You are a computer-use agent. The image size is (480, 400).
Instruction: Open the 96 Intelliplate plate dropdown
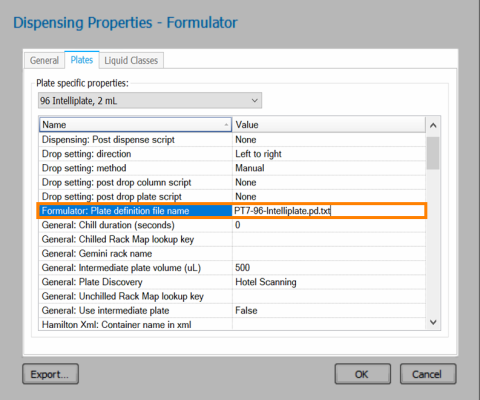(x=150, y=101)
